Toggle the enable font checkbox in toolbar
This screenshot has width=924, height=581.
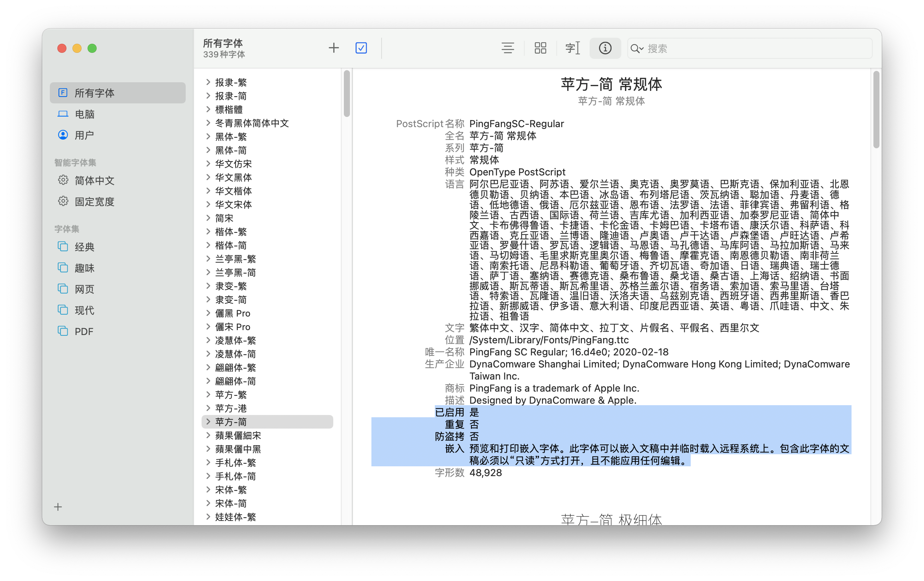pos(361,48)
